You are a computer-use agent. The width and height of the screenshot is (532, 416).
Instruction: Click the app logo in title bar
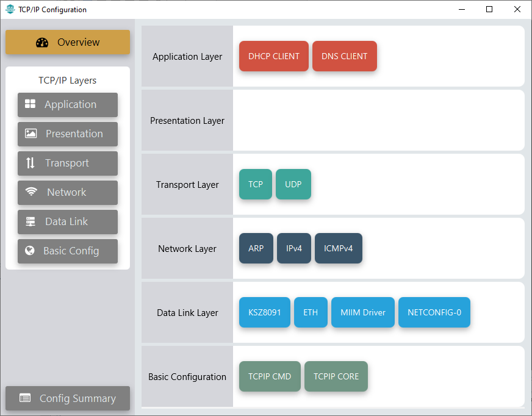10,9
